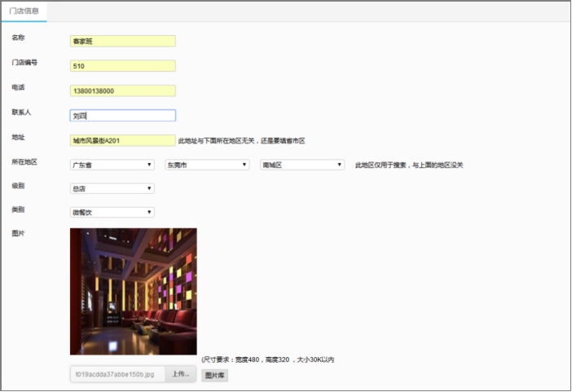Expand the 东莞市 city dropdown
Screen dimensions: 572x392
pyautogui.click(x=207, y=165)
